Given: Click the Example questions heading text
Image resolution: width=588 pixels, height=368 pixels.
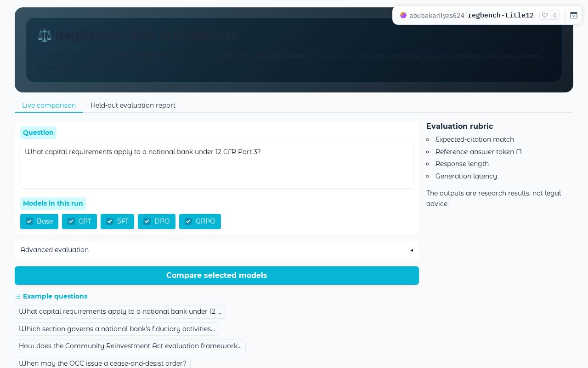Looking at the screenshot, I should pyautogui.click(x=55, y=296).
